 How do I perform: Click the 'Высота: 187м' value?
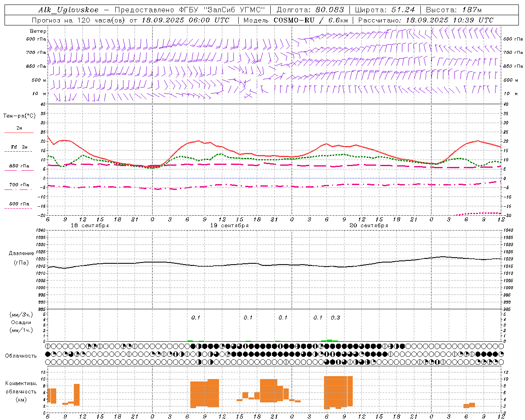(454, 10)
